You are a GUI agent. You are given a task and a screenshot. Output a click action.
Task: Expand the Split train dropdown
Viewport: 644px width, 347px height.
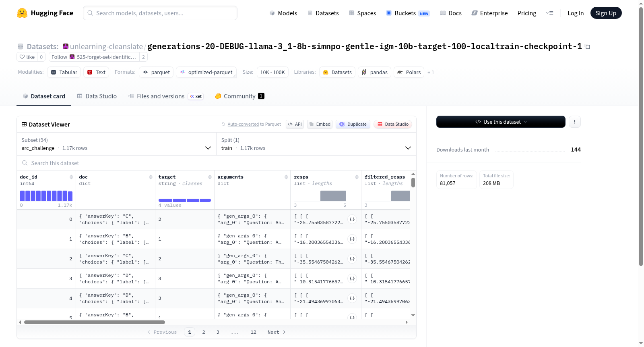316,144
